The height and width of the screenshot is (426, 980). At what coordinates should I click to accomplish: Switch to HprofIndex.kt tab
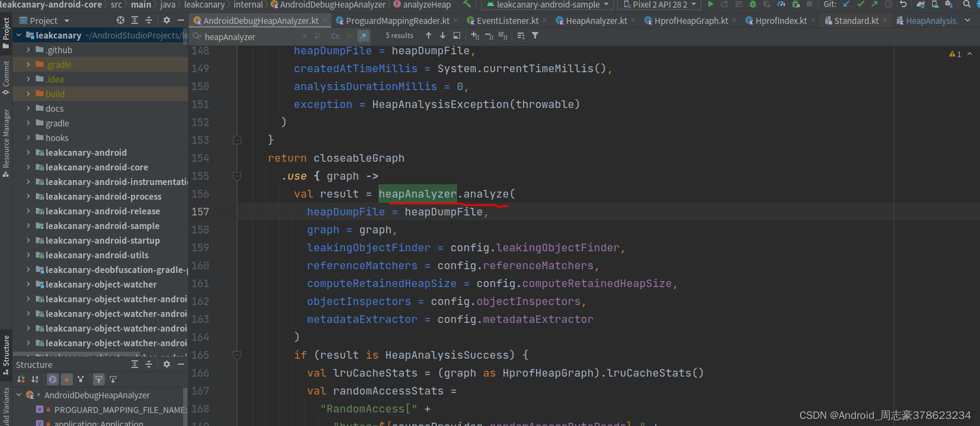781,21
